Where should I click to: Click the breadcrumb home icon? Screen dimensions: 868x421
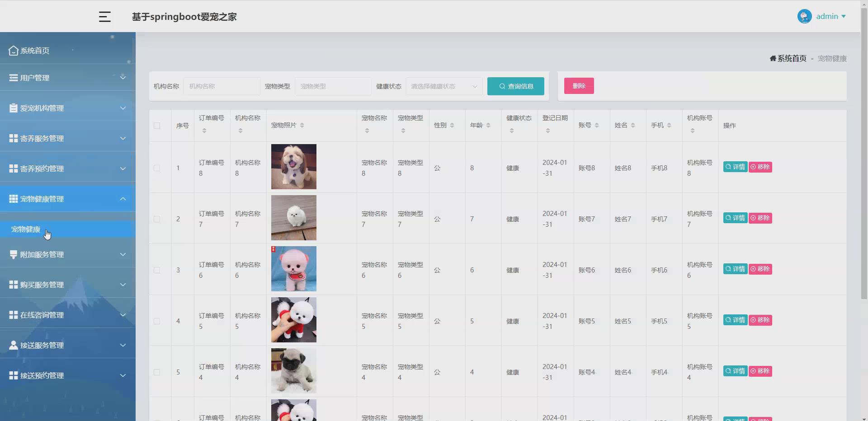(x=773, y=58)
